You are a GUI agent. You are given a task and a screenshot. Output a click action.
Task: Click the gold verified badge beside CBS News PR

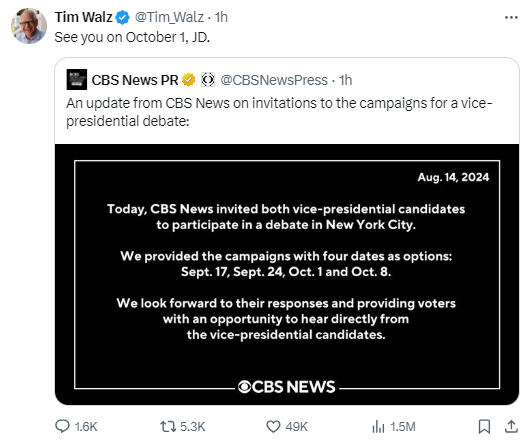click(x=189, y=80)
